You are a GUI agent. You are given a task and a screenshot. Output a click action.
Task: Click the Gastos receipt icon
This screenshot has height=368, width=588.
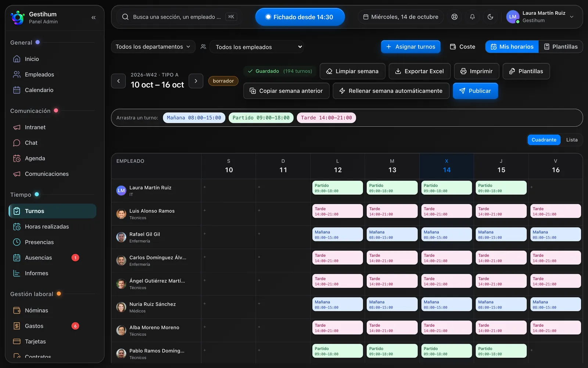[x=17, y=326]
